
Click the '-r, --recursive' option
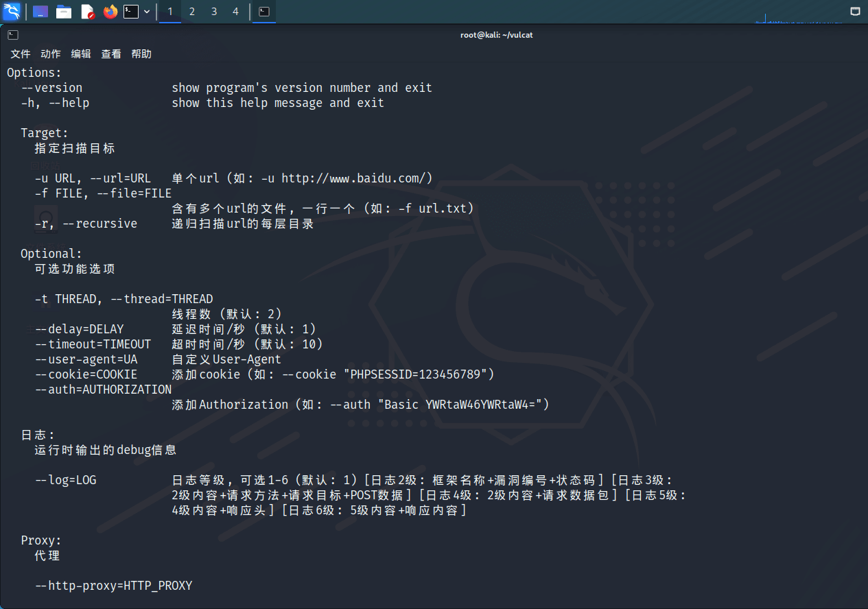tap(86, 224)
